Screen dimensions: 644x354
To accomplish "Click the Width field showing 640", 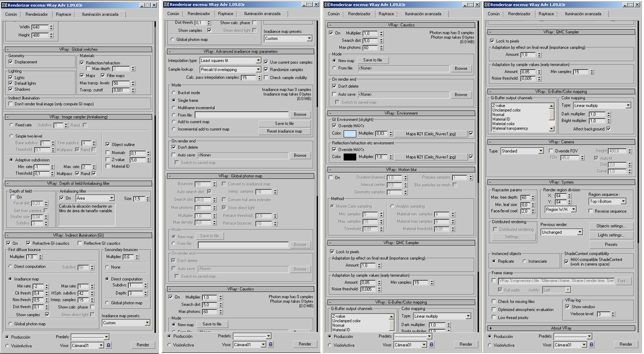I will (40, 27).
